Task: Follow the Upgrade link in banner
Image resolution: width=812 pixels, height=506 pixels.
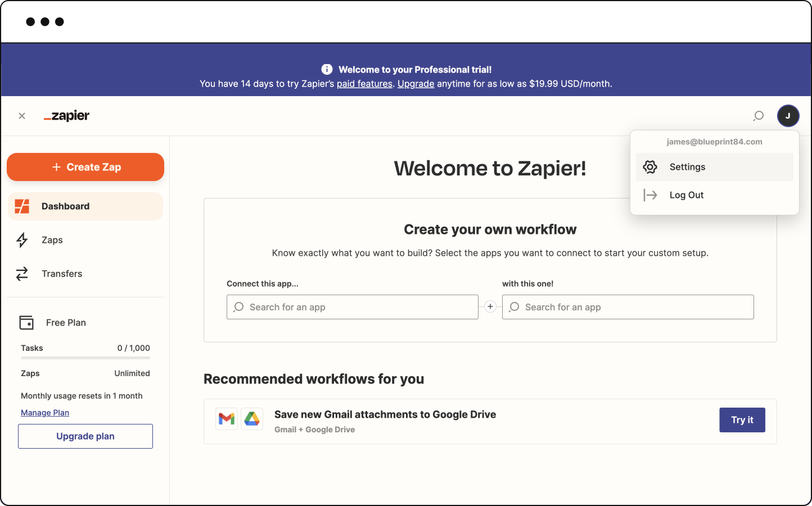Action: coord(416,84)
